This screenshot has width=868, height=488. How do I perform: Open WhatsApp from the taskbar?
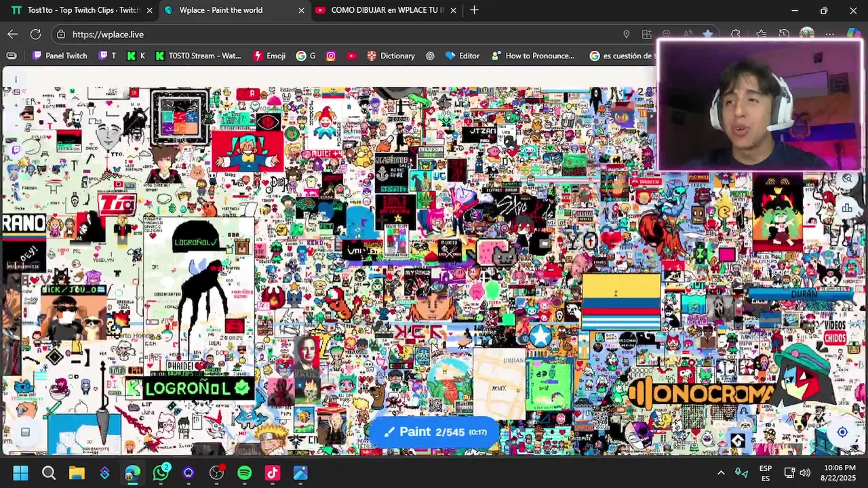(161, 473)
